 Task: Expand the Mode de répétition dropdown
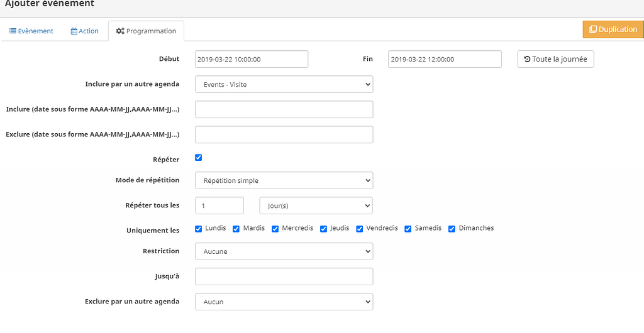[x=284, y=180]
